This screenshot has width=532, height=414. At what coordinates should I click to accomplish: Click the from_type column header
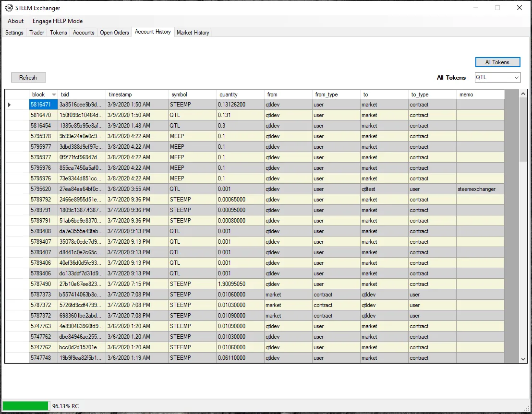[336, 95]
